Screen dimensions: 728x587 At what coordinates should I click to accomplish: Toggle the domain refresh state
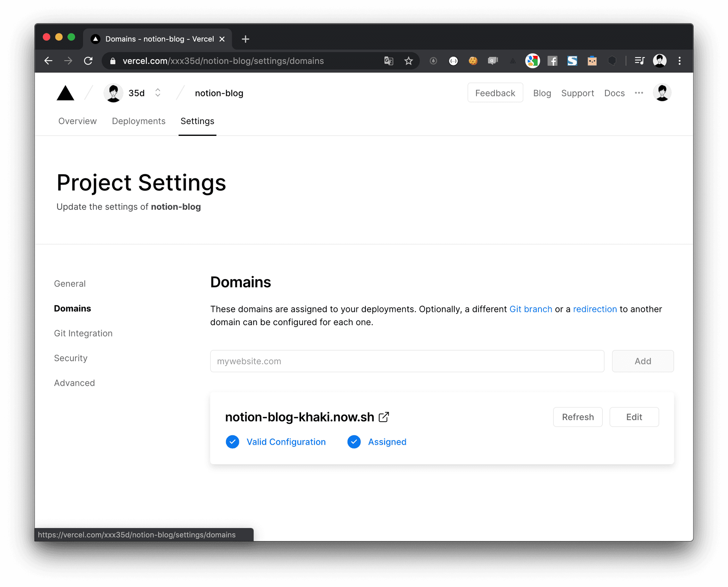pyautogui.click(x=577, y=417)
